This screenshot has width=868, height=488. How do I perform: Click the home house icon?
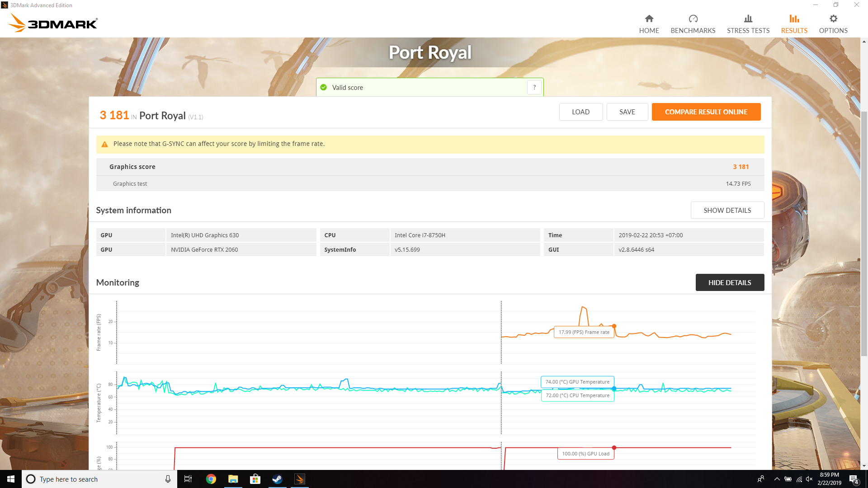[649, 19]
